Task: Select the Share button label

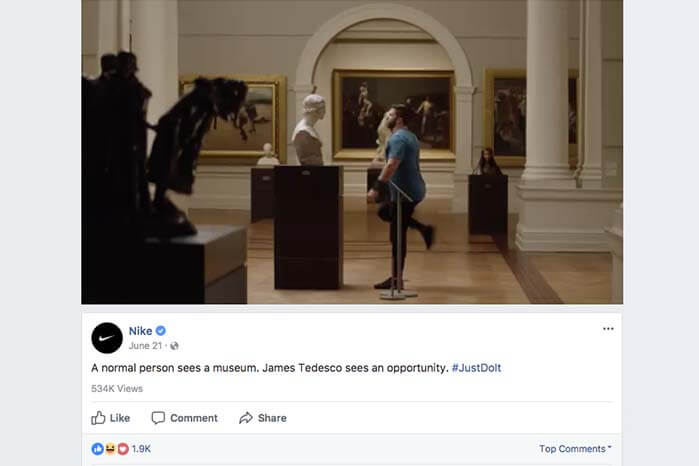Action: click(272, 418)
